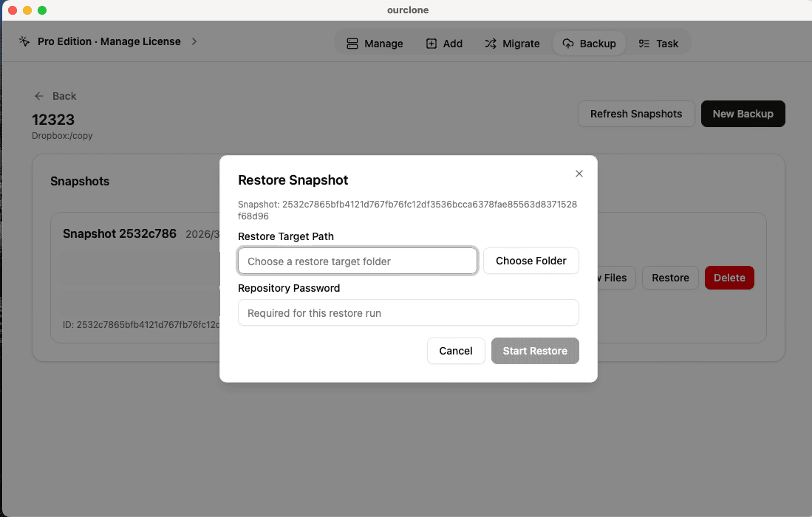Viewport: 812px width, 517px height.
Task: Start a New Backup
Action: pyautogui.click(x=743, y=114)
